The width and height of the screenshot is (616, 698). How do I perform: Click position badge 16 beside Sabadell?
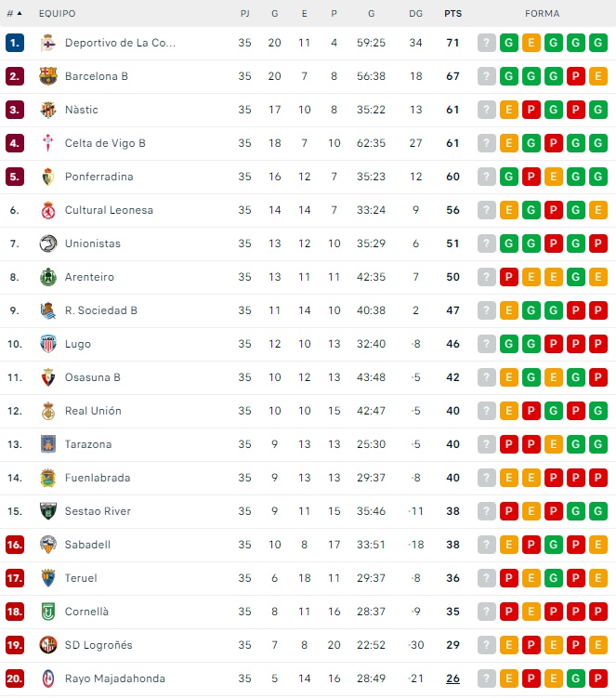pyautogui.click(x=15, y=545)
